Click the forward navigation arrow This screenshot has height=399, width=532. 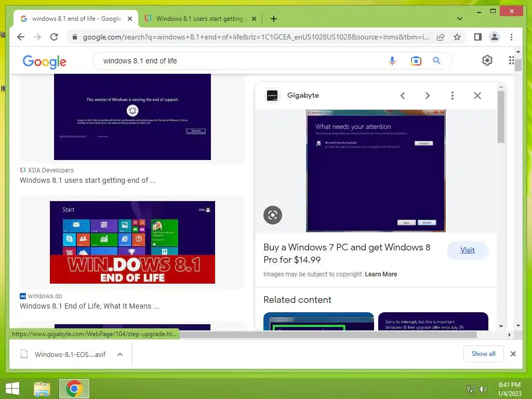point(37,37)
